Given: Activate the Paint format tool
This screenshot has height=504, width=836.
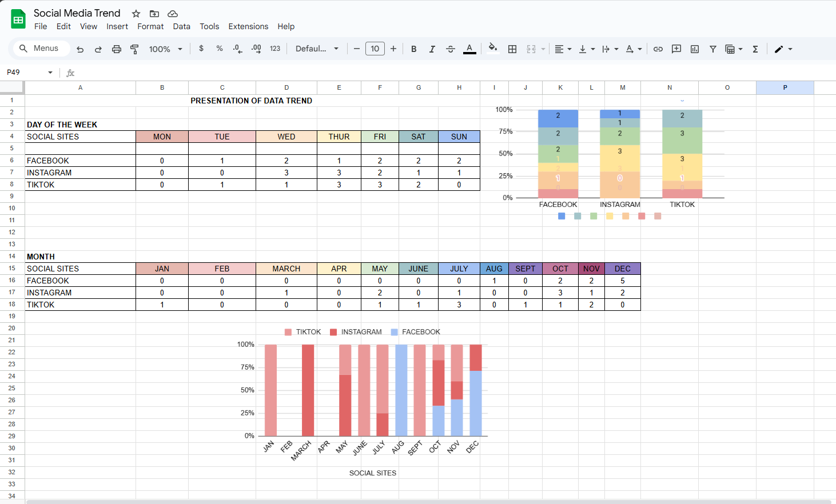Looking at the screenshot, I should point(134,49).
